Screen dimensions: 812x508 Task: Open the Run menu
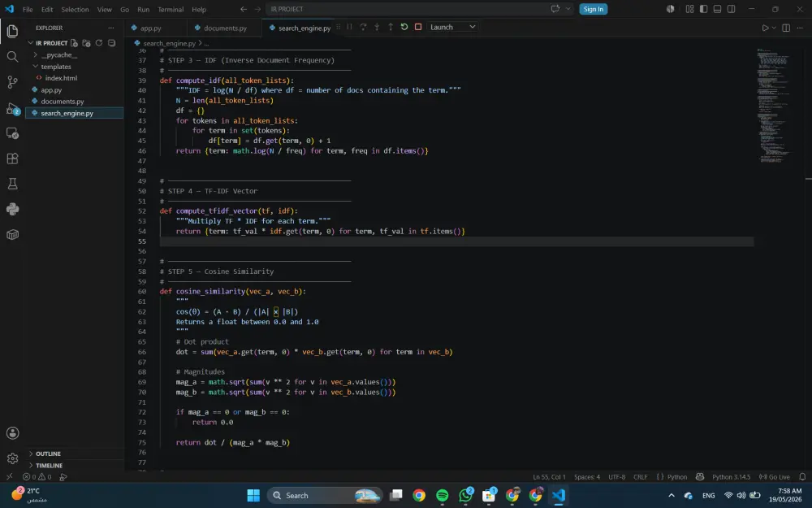tap(144, 9)
